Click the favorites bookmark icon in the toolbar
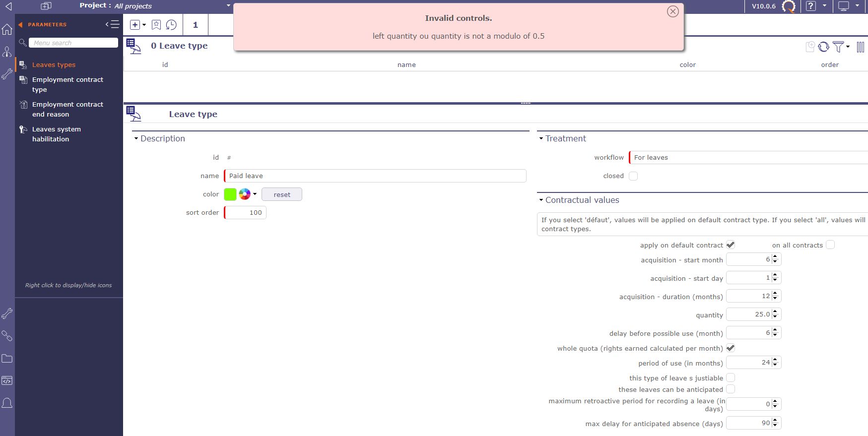Viewport: 868px width, 436px height. (156, 25)
